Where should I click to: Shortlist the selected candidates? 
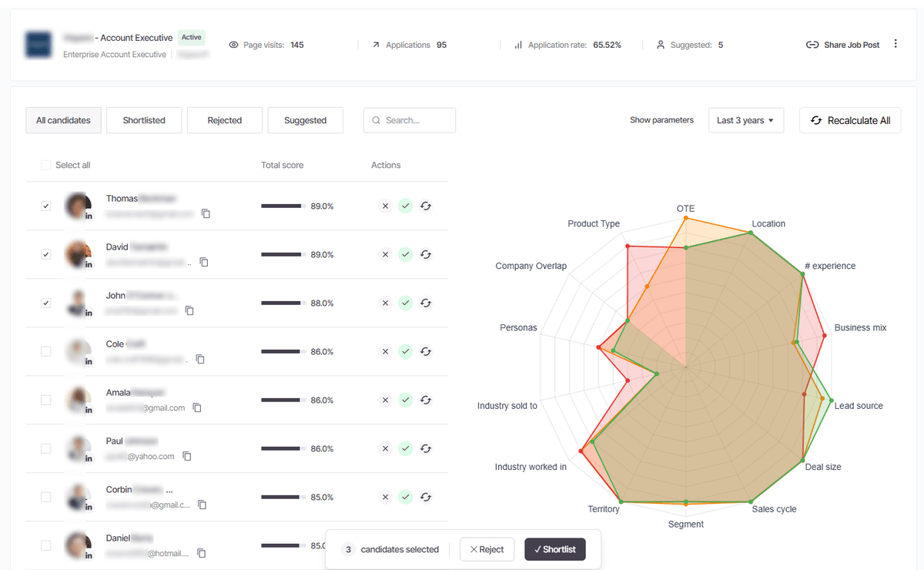pos(554,549)
